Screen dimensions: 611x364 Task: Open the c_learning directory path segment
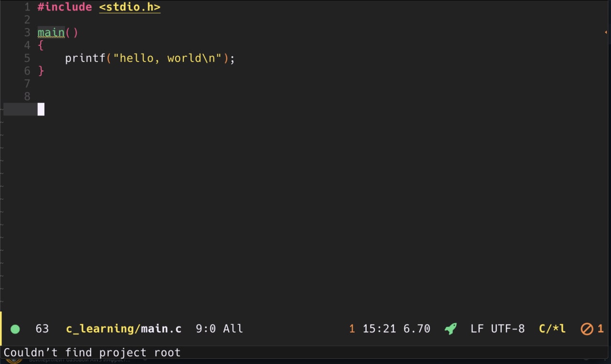click(104, 329)
